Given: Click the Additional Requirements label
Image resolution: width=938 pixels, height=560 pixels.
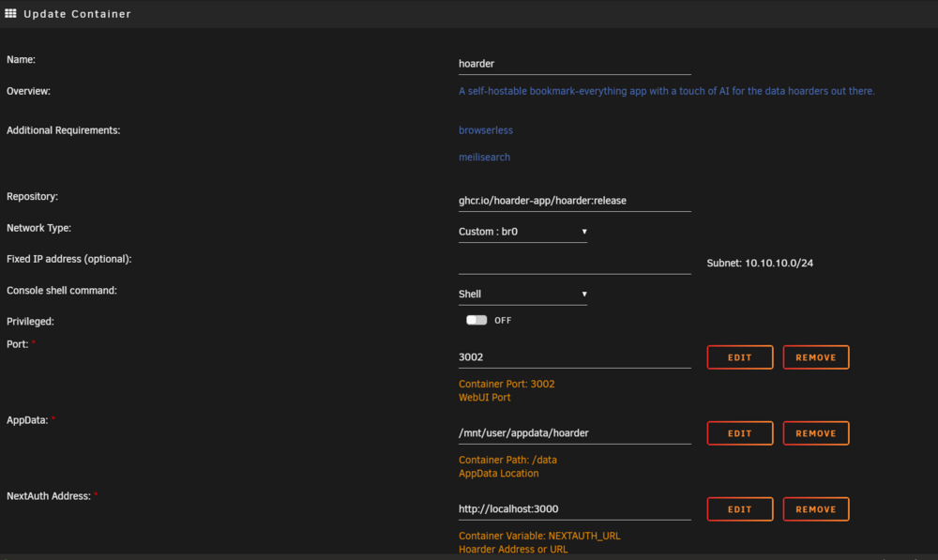Looking at the screenshot, I should (64, 130).
